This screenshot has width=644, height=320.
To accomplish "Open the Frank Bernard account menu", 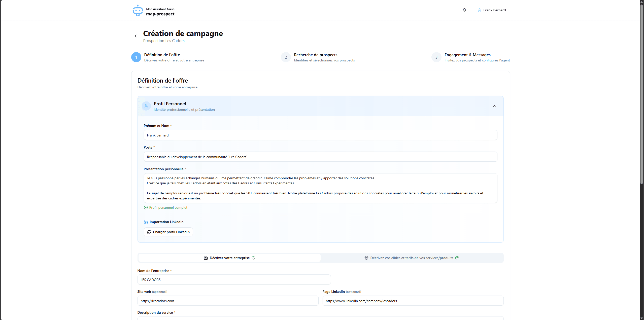I will (492, 10).
